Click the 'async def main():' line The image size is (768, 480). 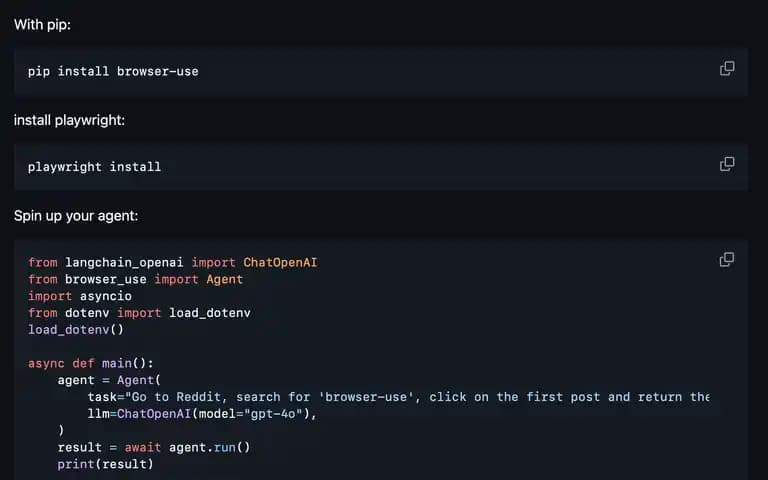[91, 363]
